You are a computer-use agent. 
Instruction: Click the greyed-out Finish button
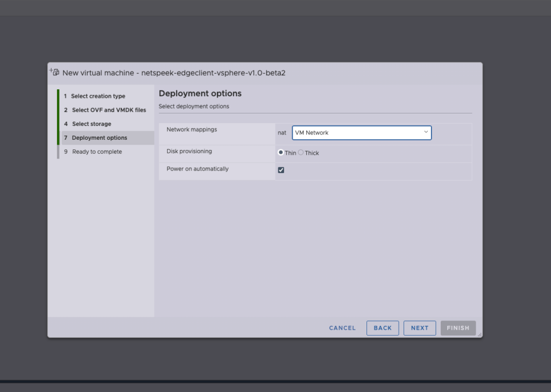tap(458, 328)
